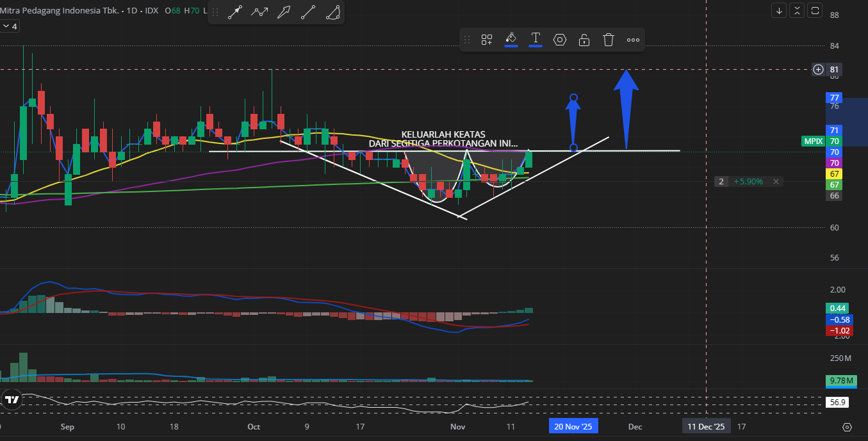The image size is (868, 441).
Task: Open drawing templates grid icon
Action: point(487,40)
